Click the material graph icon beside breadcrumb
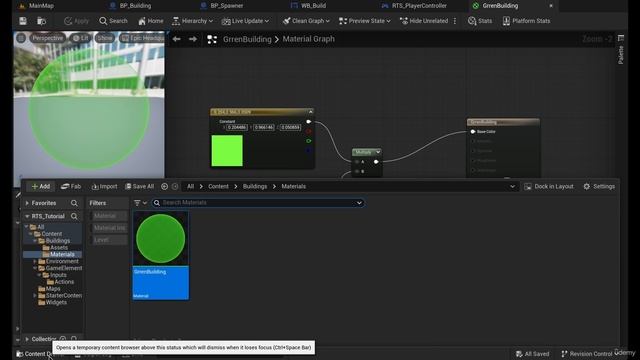The image size is (640, 360). tap(212, 39)
